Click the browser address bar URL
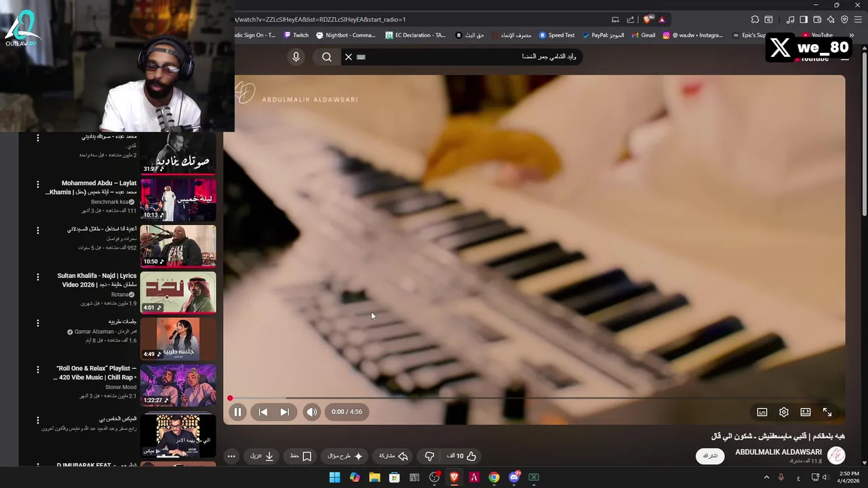This screenshot has width=868, height=488. click(321, 20)
